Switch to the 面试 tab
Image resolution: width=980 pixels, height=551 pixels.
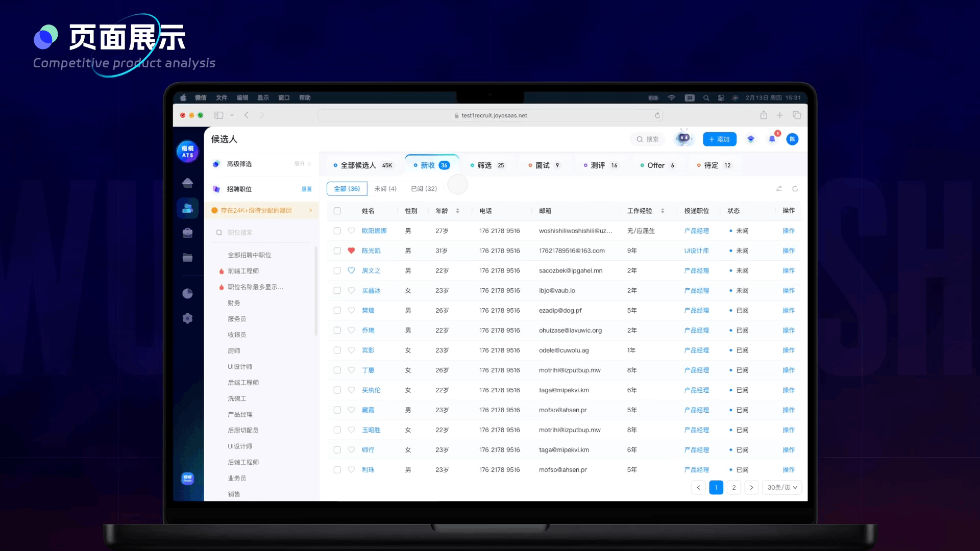click(x=543, y=165)
